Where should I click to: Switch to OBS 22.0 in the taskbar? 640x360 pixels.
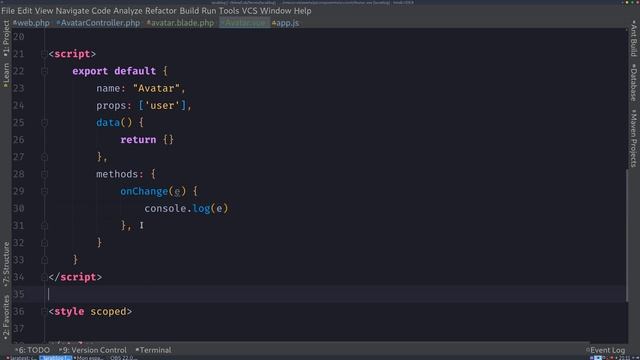click(x=124, y=358)
